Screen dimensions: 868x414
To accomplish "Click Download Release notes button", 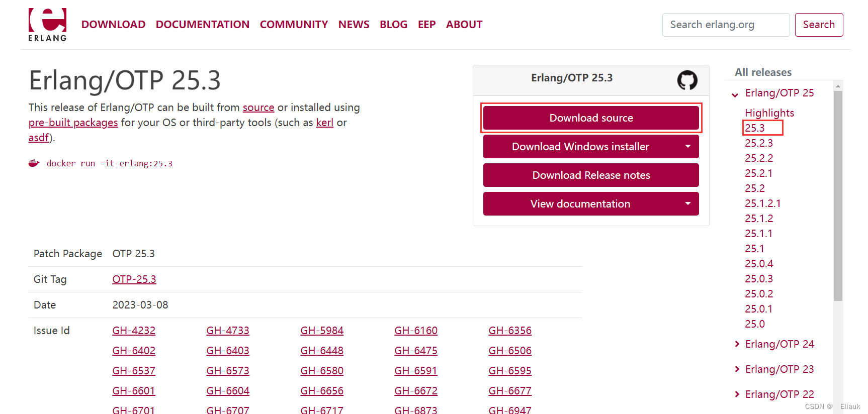I will 591,175.
